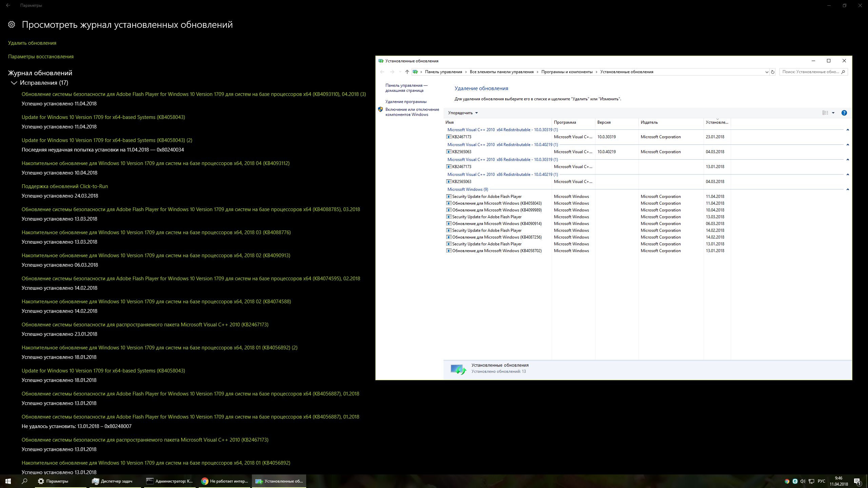Click the Settings gear icon beside page title
Image resolution: width=868 pixels, height=488 pixels.
click(12, 24)
